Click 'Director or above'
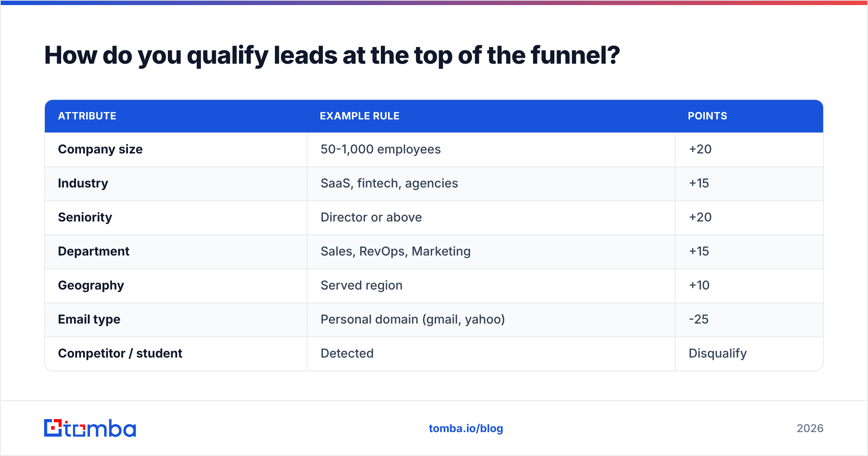This screenshot has width=868, height=456. click(371, 218)
